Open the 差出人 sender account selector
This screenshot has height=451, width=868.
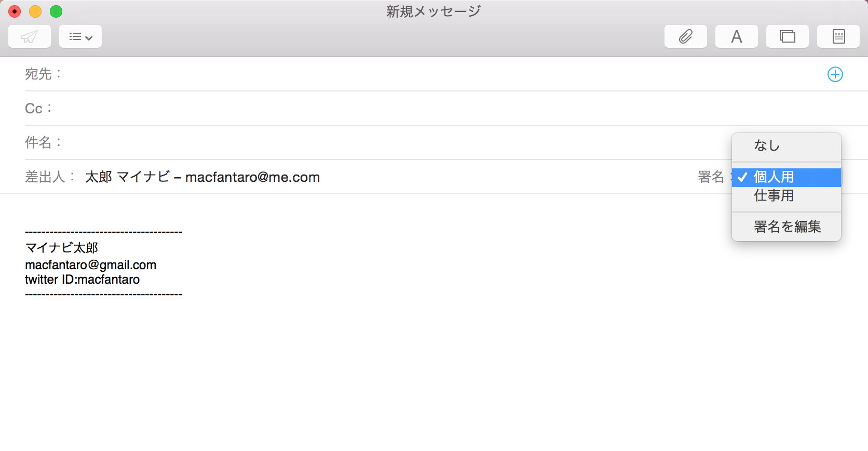(202, 177)
